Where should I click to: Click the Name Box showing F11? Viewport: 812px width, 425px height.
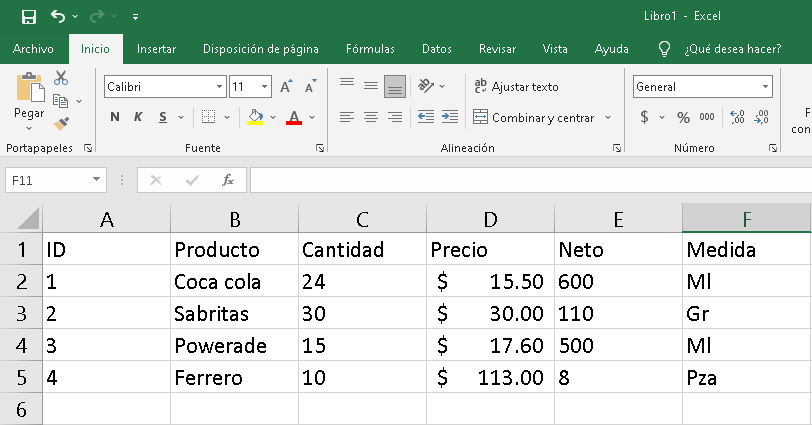pyautogui.click(x=56, y=180)
